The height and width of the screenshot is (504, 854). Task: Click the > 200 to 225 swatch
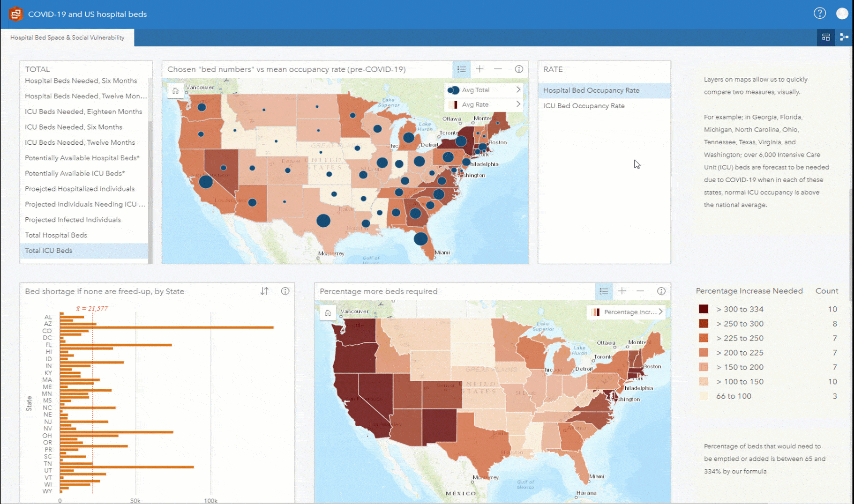click(x=703, y=353)
